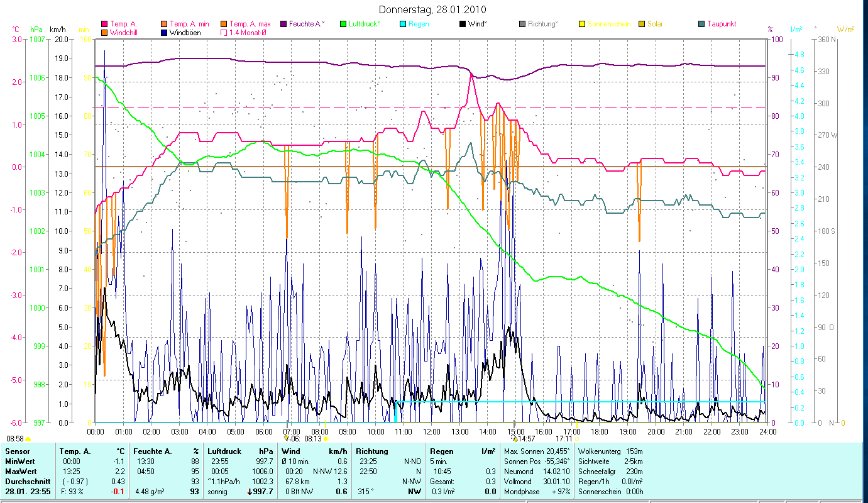Toggle the Temp. A. max legend marker
The height and width of the screenshot is (503, 868).
pos(224,25)
